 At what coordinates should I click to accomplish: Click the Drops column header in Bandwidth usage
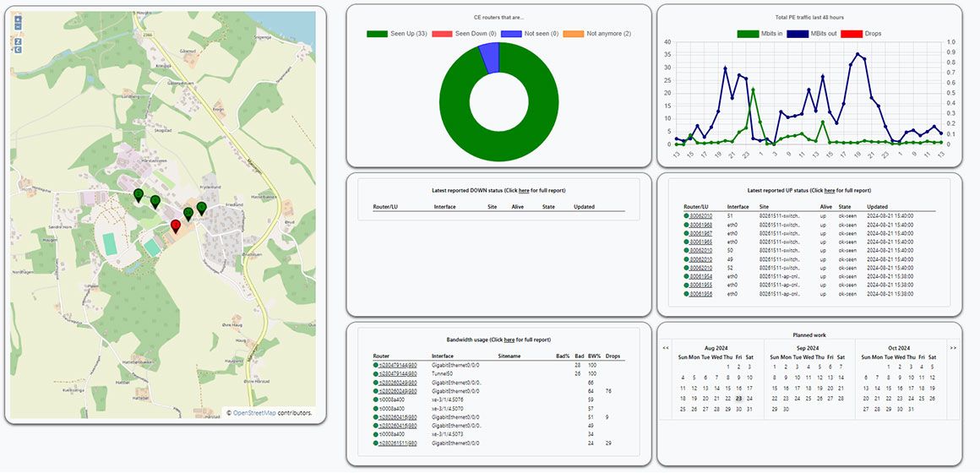point(612,356)
